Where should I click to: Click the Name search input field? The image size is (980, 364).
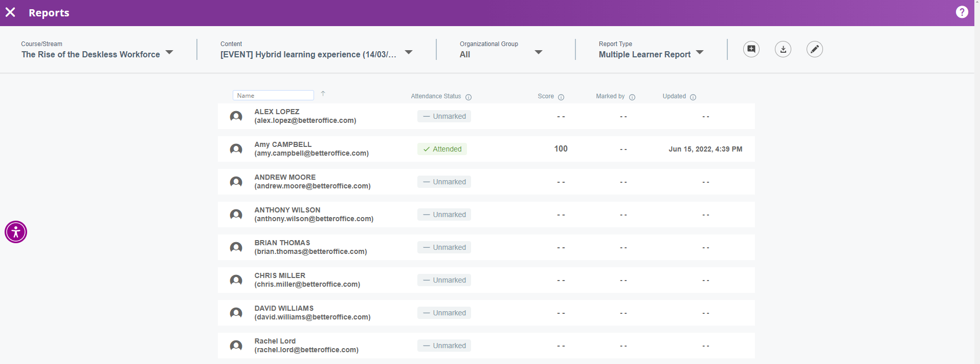click(273, 96)
